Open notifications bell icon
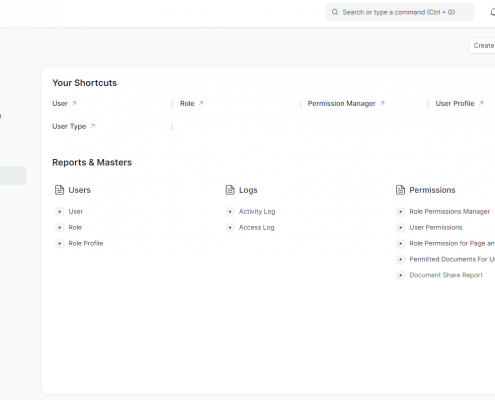The width and height of the screenshot is (495, 400). point(493,12)
